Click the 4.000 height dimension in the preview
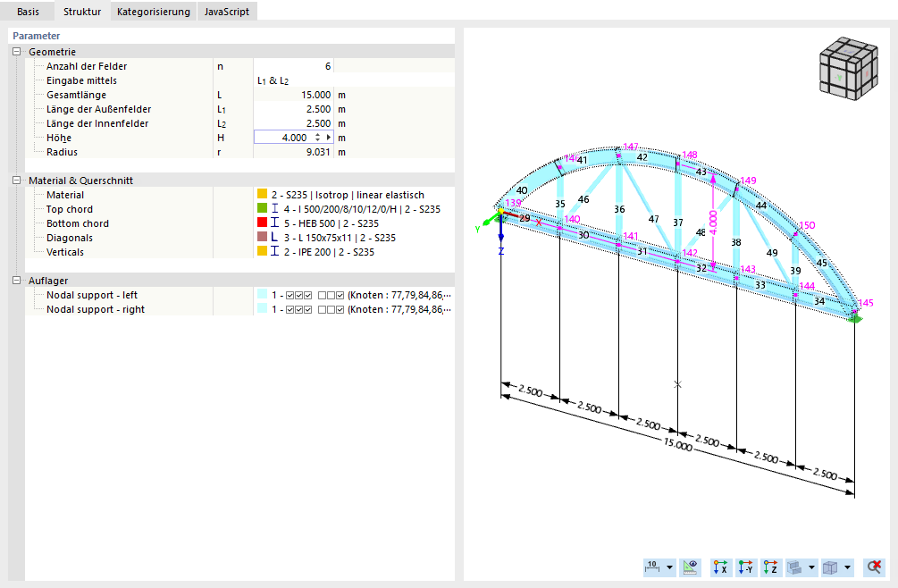The image size is (898, 588). (x=713, y=223)
